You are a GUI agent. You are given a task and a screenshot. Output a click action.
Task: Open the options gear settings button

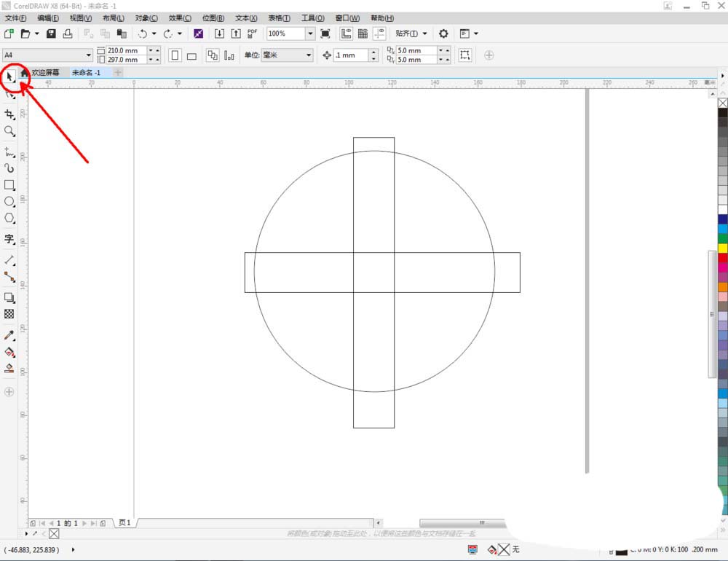[443, 34]
